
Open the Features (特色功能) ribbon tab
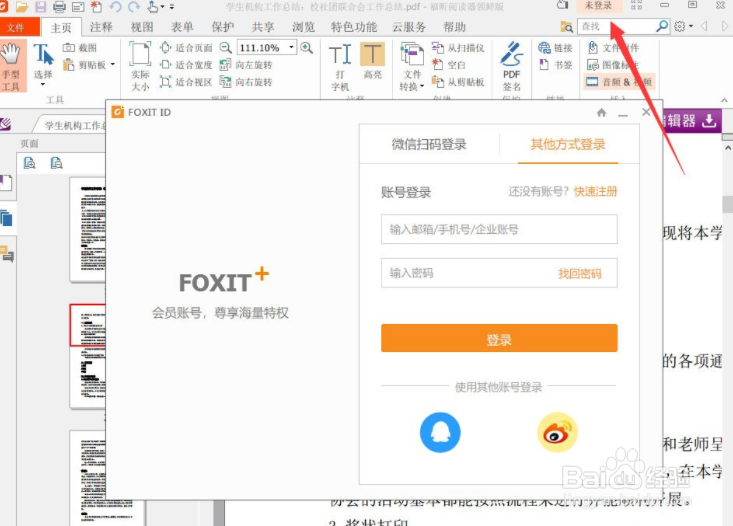click(x=354, y=27)
